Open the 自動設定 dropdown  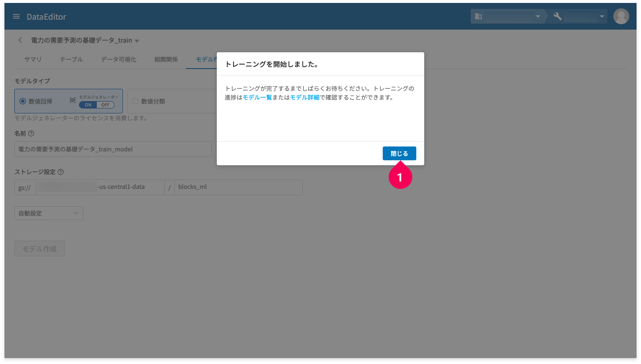pyautogui.click(x=49, y=213)
